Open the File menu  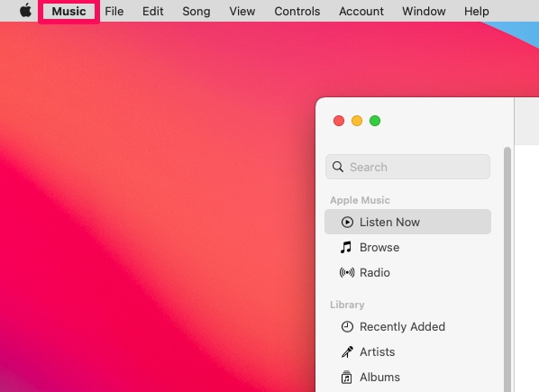coord(114,12)
